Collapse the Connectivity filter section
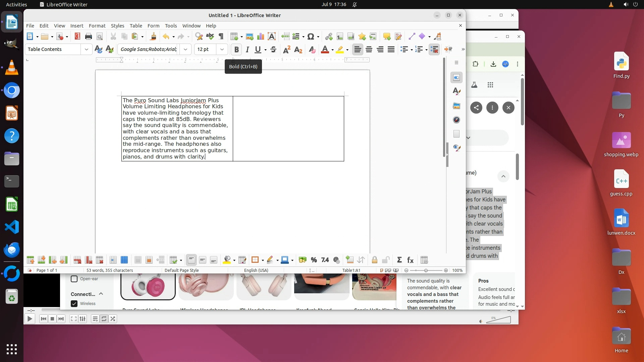The width and height of the screenshot is (644, 362). tap(101, 294)
